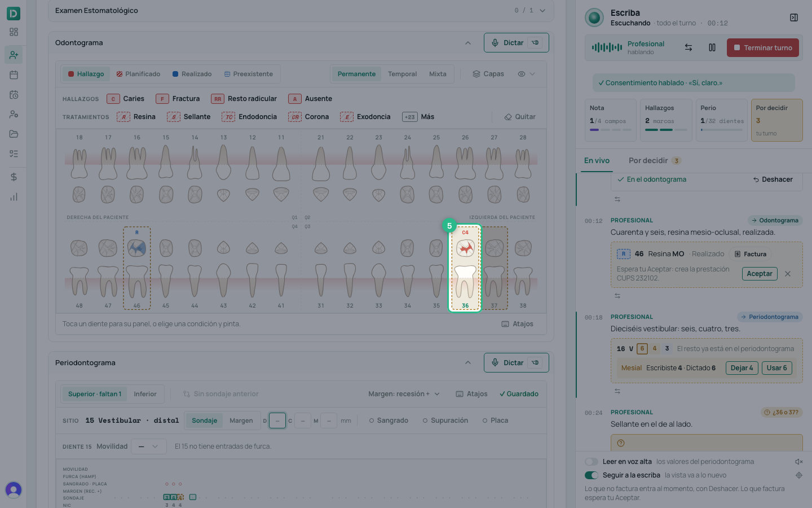
Task: Click the Quitar eraser tool
Action: (x=520, y=117)
